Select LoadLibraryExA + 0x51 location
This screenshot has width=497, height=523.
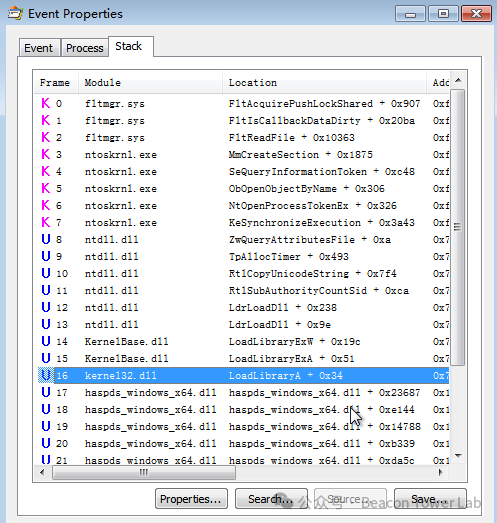(292, 359)
